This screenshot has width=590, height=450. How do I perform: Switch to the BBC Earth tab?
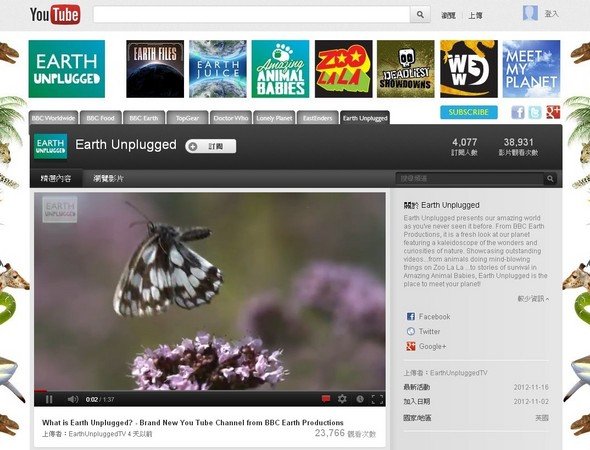(144, 118)
